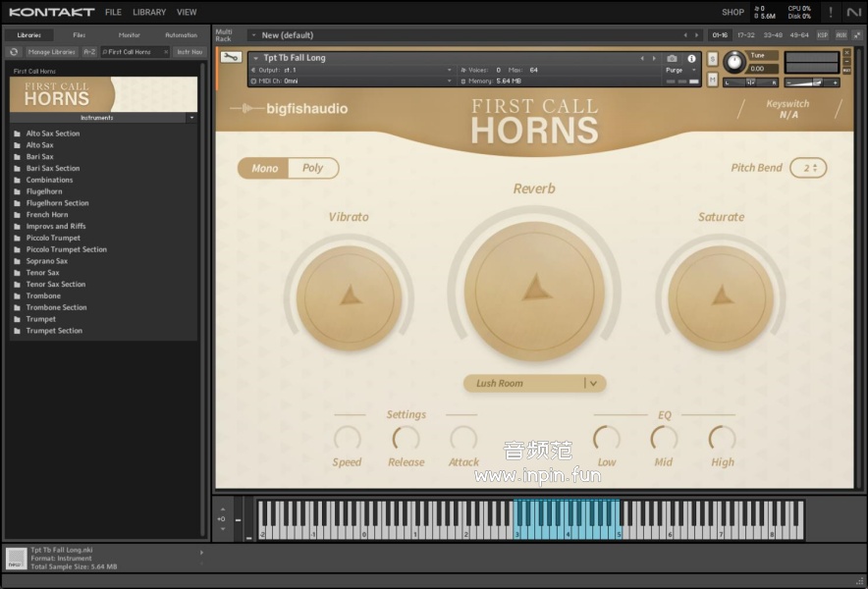Open the Trumpet Section folder
This screenshot has width=868, height=589.
coord(54,331)
